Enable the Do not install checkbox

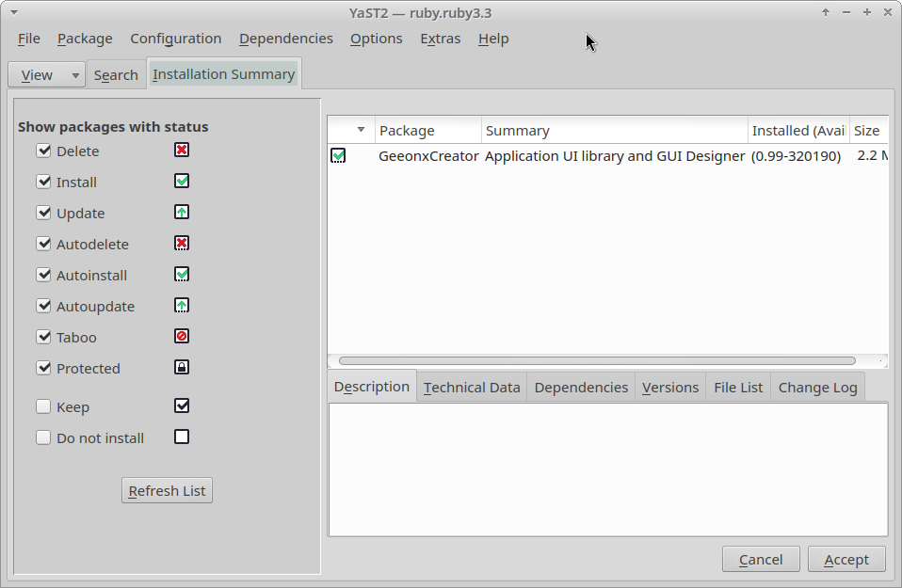pyautogui.click(x=43, y=438)
